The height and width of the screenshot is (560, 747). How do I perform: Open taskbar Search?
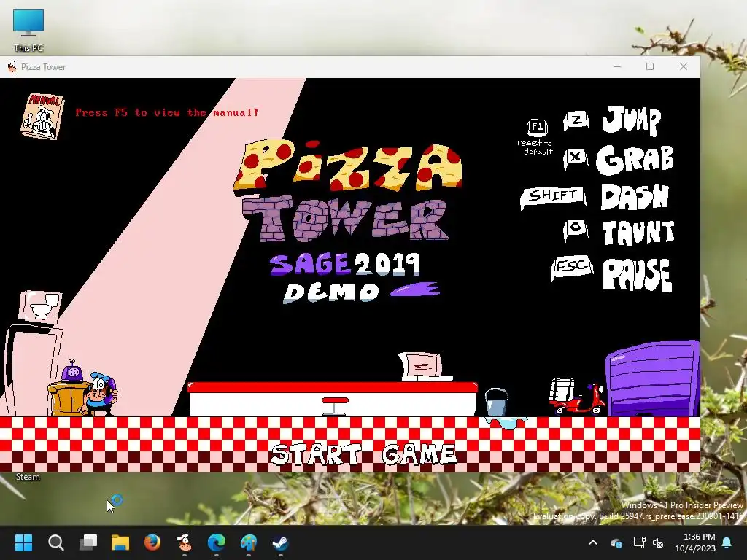[x=55, y=542]
